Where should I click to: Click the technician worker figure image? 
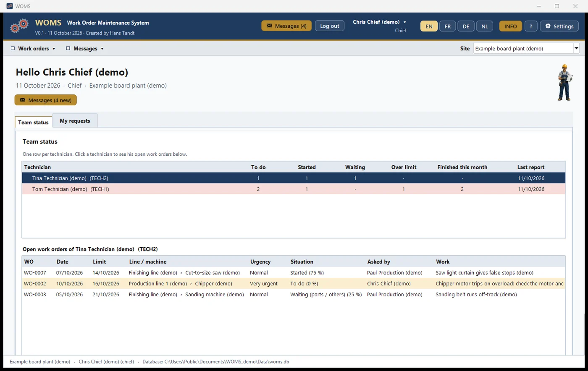point(564,82)
